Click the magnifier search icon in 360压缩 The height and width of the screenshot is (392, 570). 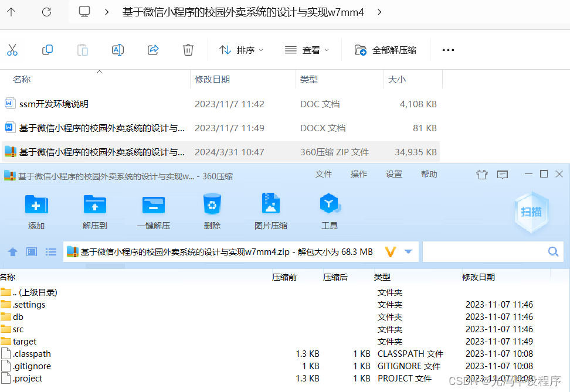click(553, 251)
